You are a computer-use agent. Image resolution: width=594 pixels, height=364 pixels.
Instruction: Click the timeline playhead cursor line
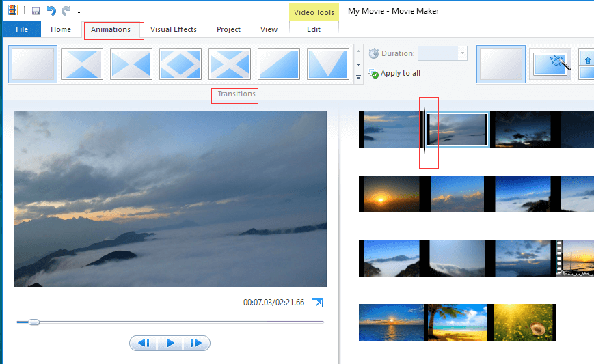pyautogui.click(x=424, y=130)
